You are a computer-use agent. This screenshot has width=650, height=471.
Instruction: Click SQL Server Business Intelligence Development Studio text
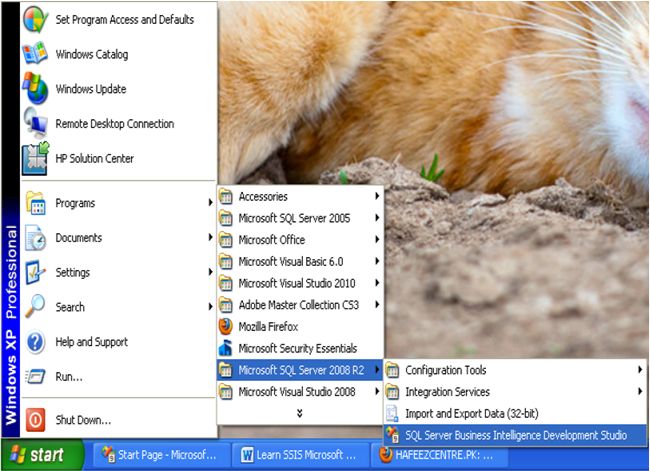tap(516, 435)
